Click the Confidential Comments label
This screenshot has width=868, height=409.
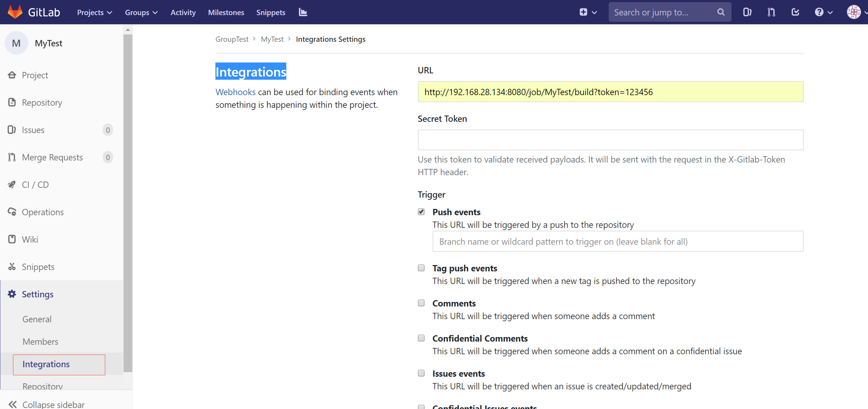click(x=480, y=338)
